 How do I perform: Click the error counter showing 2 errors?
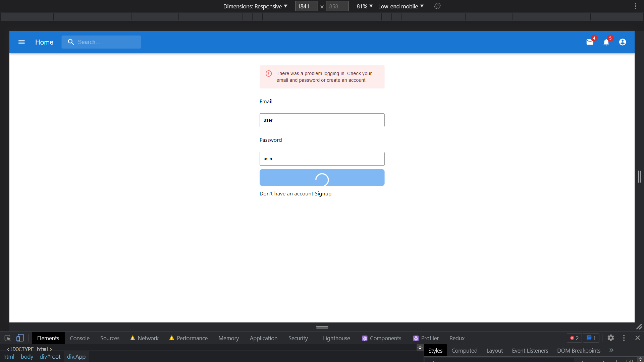(574, 338)
